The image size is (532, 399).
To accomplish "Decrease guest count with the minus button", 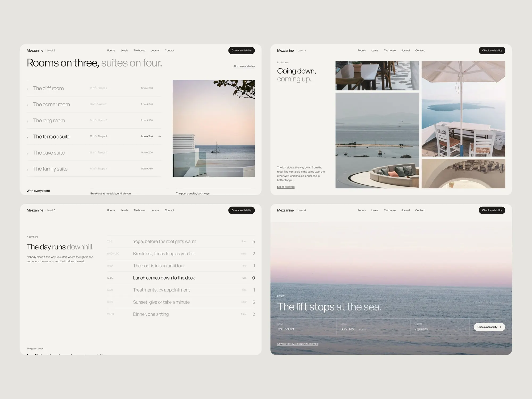I will tap(456, 329).
